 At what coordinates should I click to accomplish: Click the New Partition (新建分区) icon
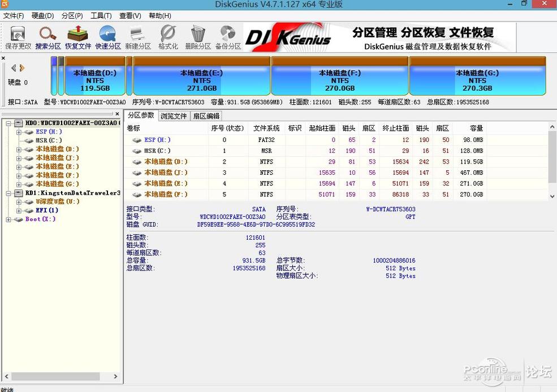138,37
